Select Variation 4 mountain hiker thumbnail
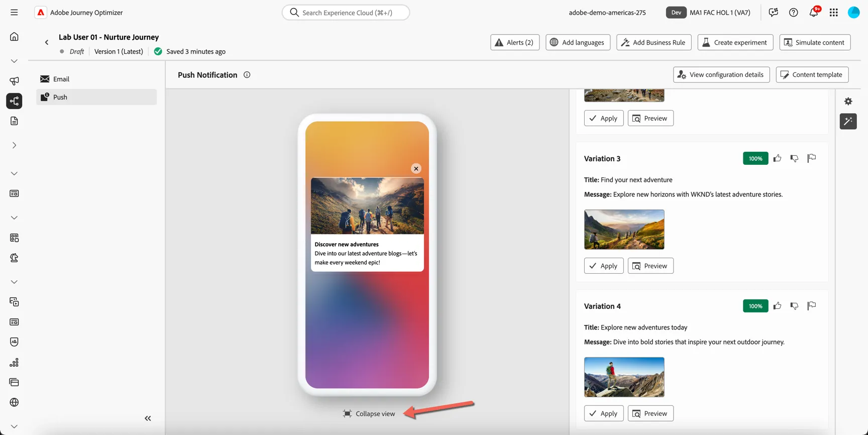 [624, 377]
